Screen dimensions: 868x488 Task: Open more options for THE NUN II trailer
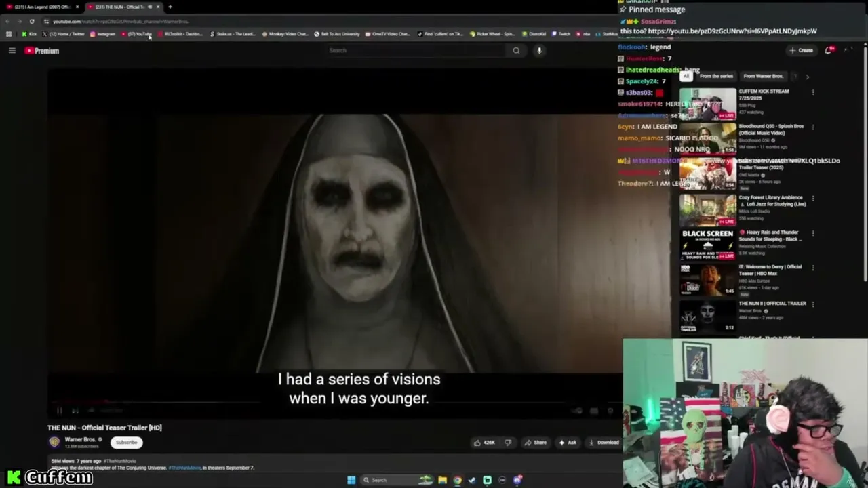coord(812,304)
